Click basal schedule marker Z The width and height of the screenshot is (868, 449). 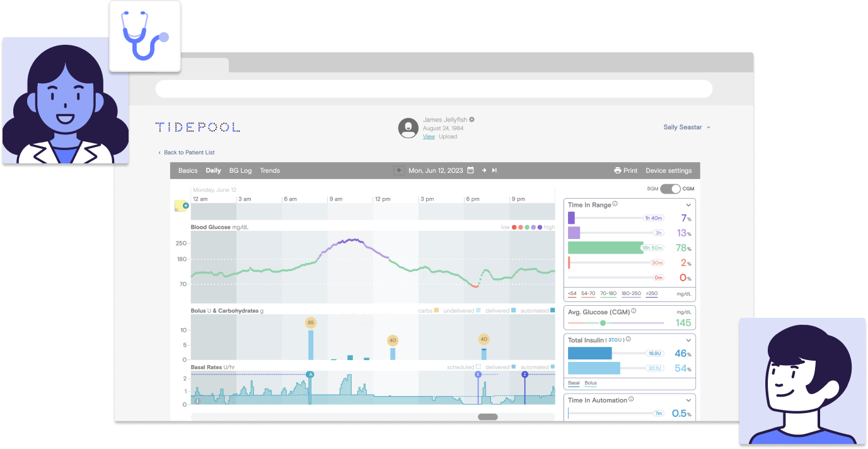[x=524, y=374]
